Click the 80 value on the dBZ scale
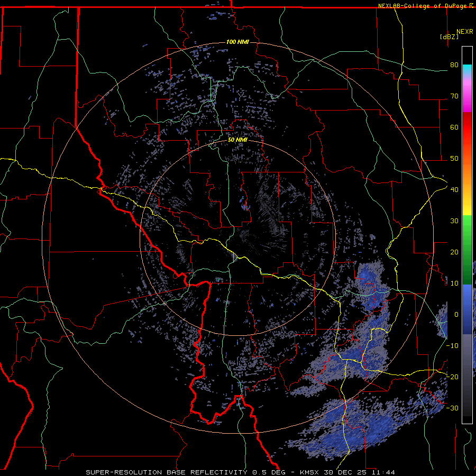Image resolution: width=476 pixels, height=476 pixels. 454,65
